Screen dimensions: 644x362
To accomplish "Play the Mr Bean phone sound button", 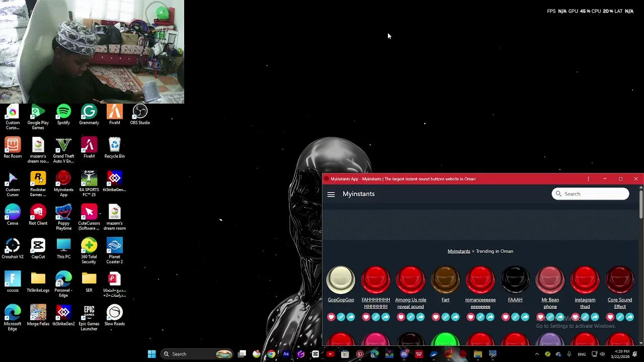I will [550, 280].
